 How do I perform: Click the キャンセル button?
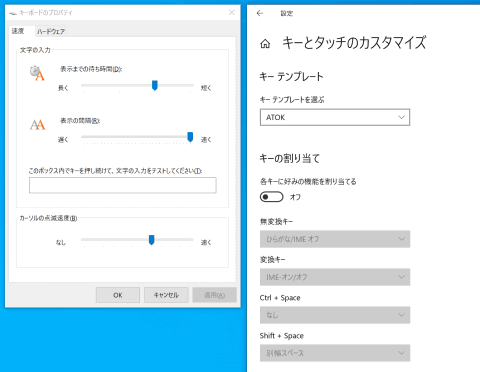pos(166,295)
